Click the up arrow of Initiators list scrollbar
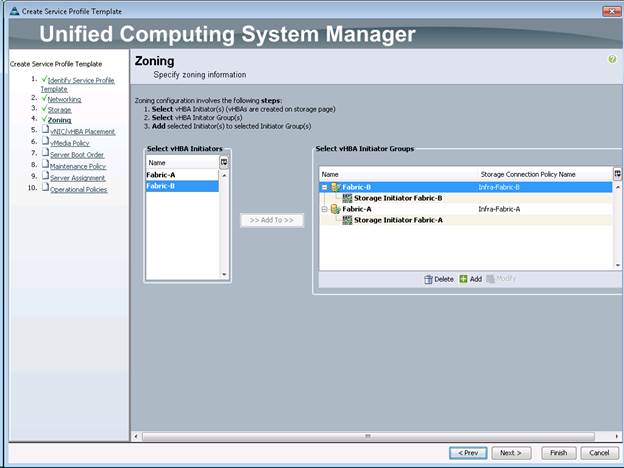Screen dimensions: 624x468 pyautogui.click(x=224, y=176)
